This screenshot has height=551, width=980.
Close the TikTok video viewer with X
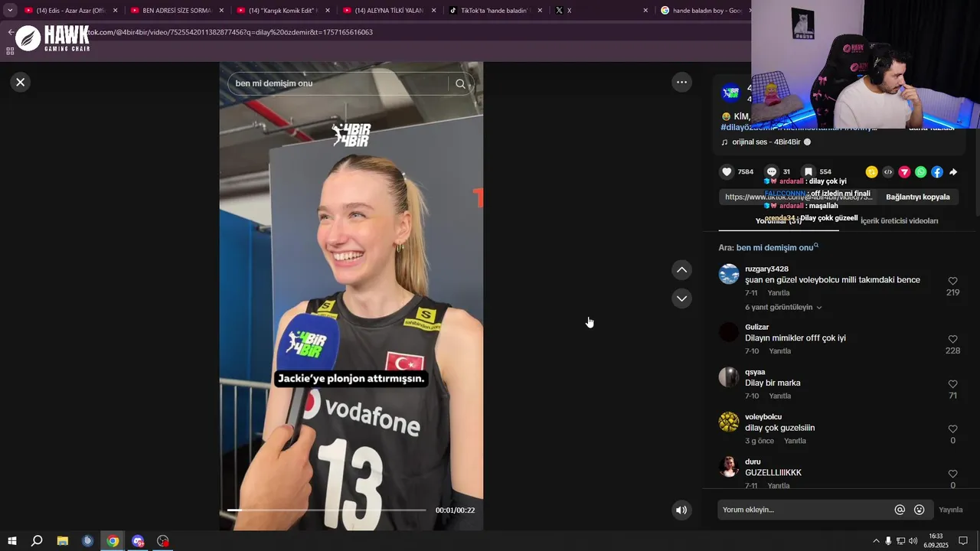21,82
